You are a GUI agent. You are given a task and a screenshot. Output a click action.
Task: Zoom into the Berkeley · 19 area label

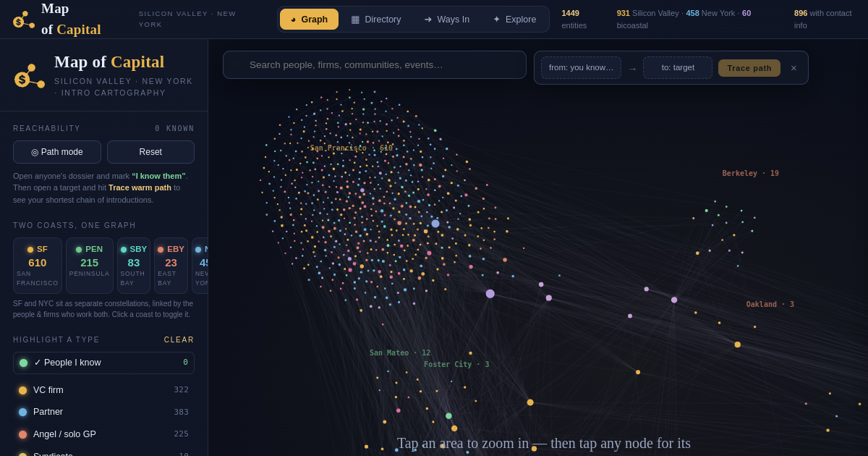pyautogui.click(x=751, y=173)
